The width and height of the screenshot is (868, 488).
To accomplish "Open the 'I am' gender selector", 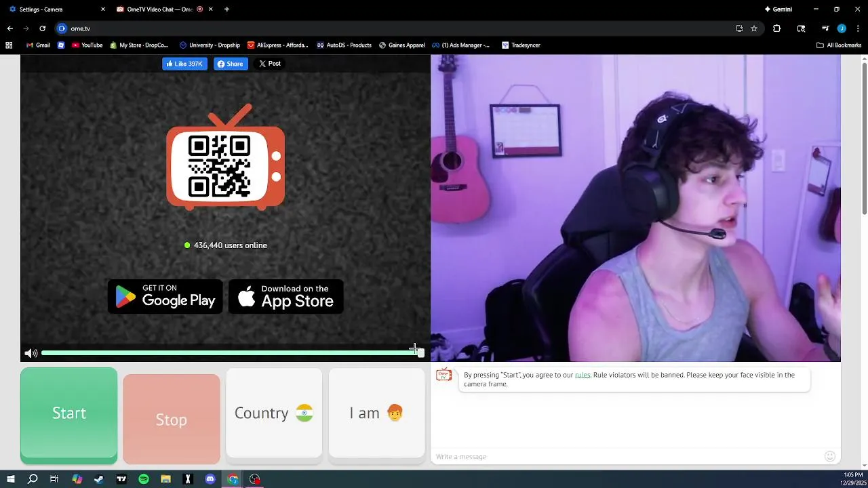I will pos(376,413).
